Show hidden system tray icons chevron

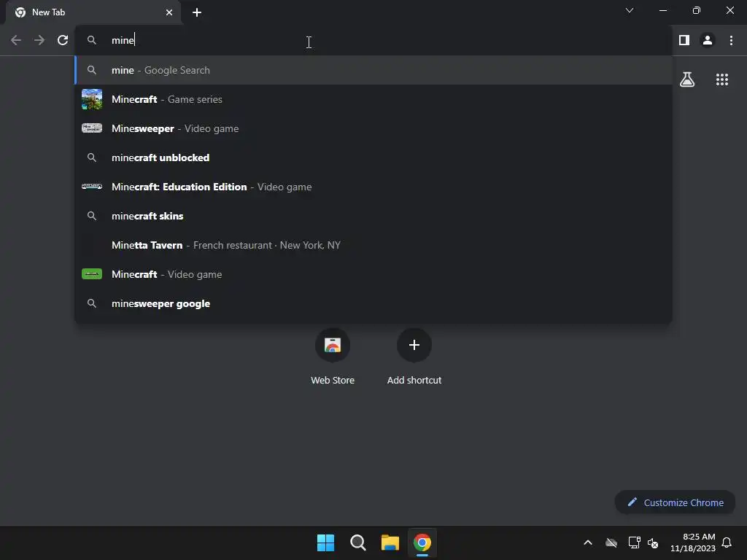tap(588, 542)
